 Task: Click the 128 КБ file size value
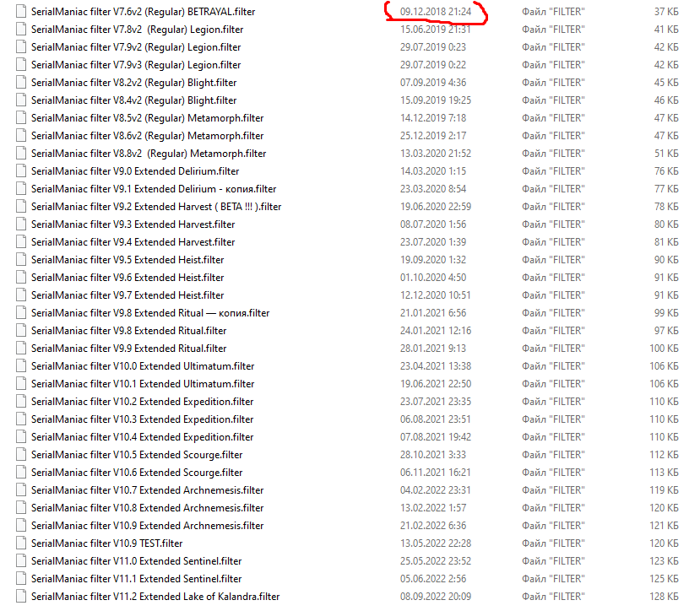(665, 597)
